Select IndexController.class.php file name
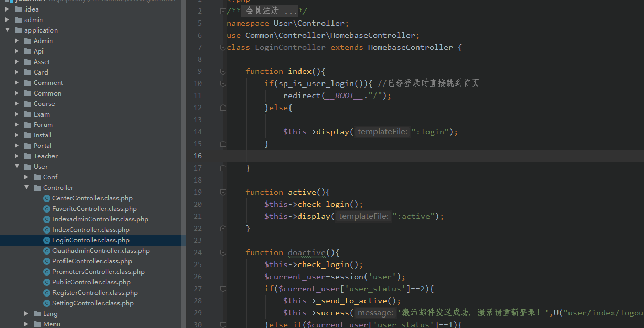The width and height of the screenshot is (644, 328). coord(91,230)
